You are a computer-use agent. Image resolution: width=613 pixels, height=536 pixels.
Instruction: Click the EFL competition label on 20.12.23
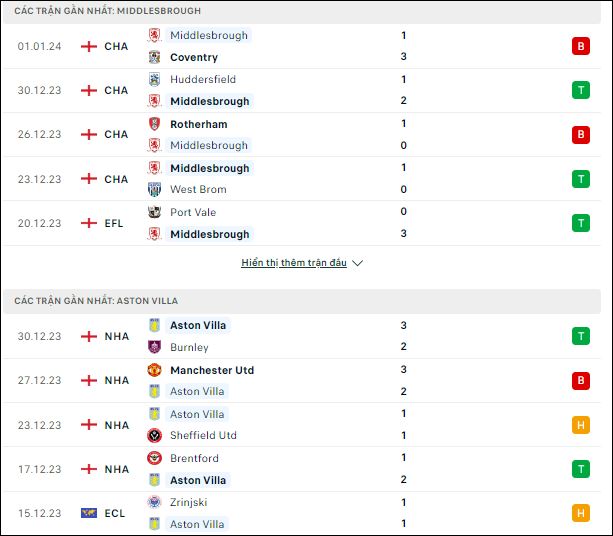tap(114, 223)
